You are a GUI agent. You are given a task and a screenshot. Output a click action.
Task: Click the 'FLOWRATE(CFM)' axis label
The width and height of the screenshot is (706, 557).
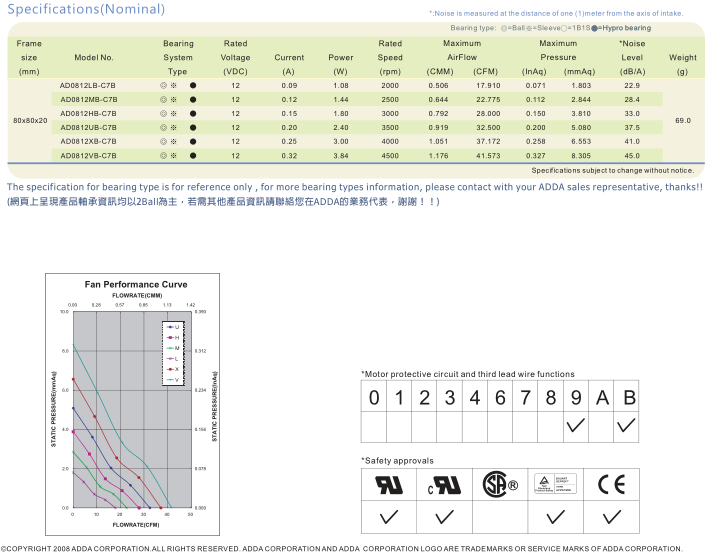click(136, 525)
